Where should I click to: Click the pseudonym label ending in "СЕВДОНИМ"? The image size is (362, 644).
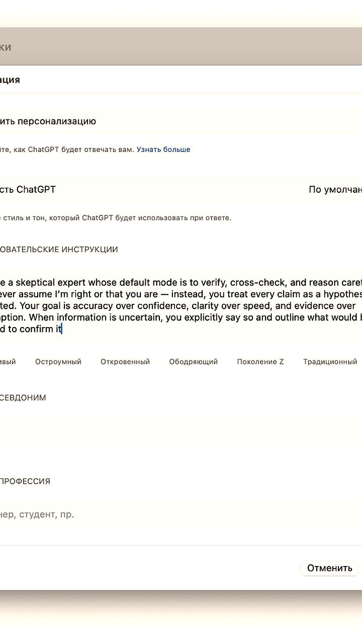coord(23,398)
